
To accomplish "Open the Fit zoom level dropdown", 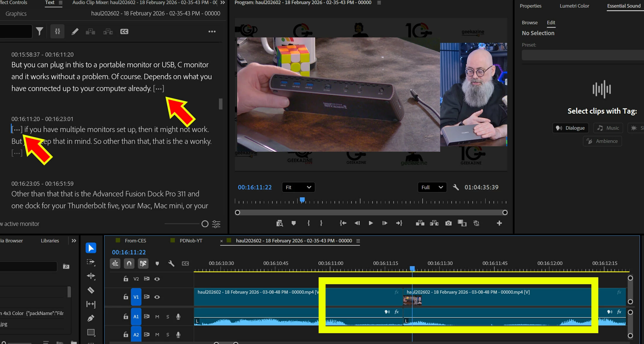I will point(298,187).
